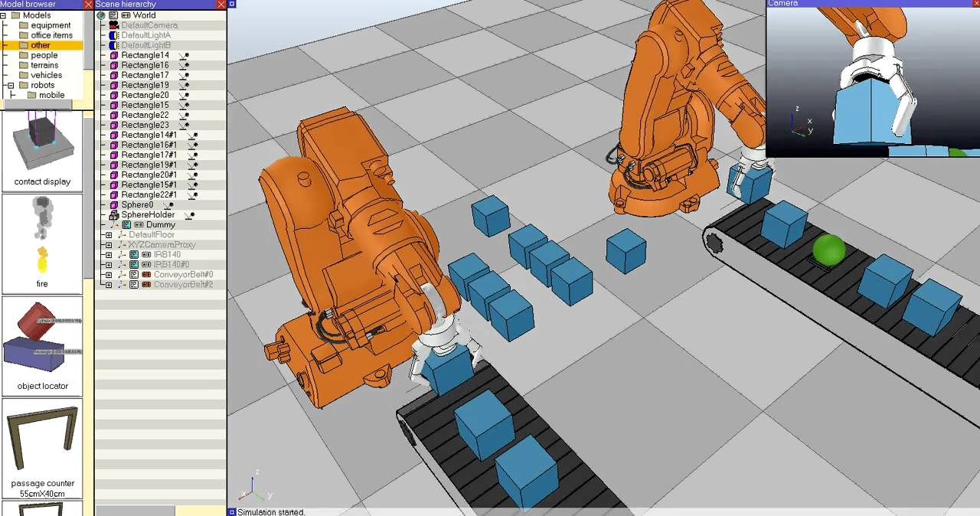The height and width of the screenshot is (516, 980).
Task: Select the Rectangle15#1 row label
Action: [x=149, y=185]
